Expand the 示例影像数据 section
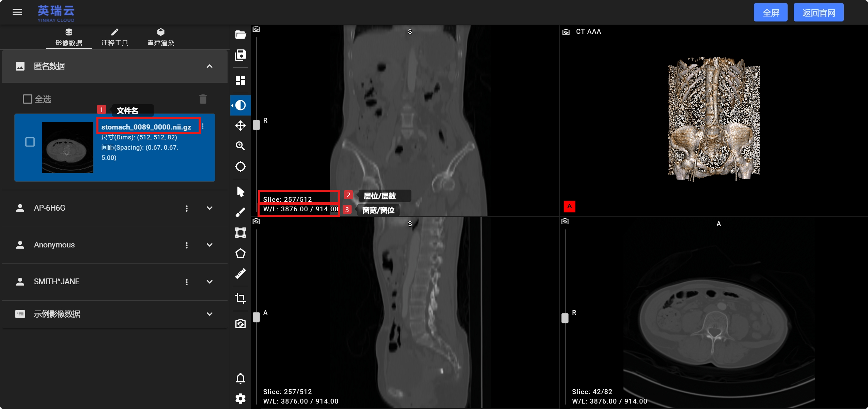The width and height of the screenshot is (868, 409). point(210,314)
